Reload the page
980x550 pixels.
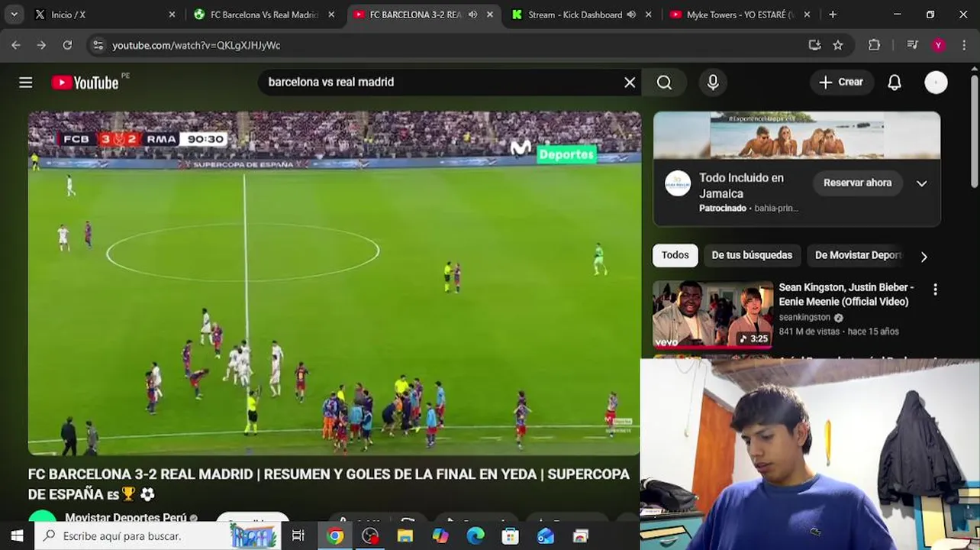point(67,45)
